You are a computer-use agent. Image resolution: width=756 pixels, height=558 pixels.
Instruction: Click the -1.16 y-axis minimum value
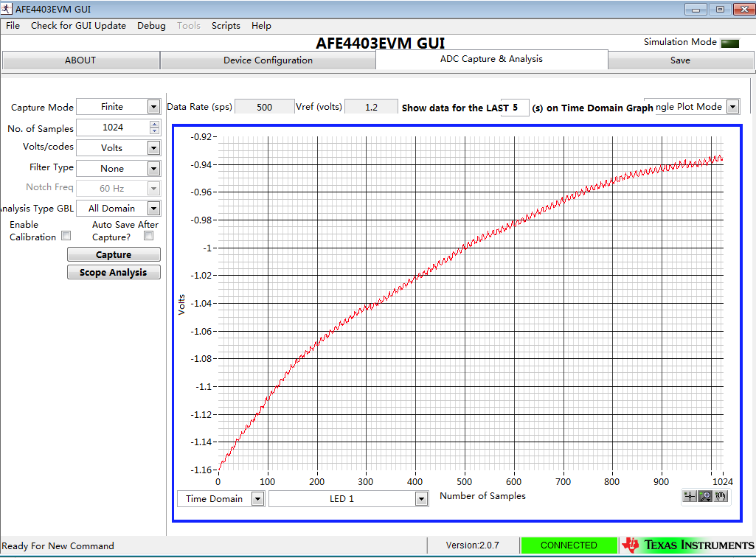201,470
